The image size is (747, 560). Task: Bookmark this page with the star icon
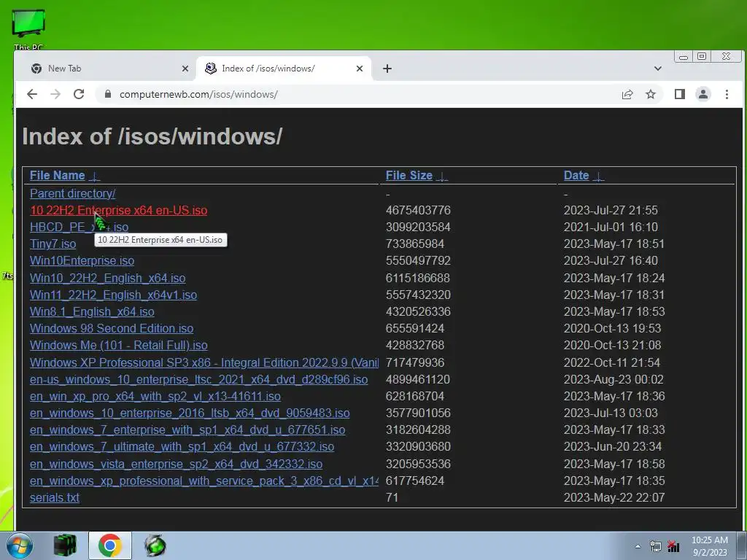click(x=650, y=94)
